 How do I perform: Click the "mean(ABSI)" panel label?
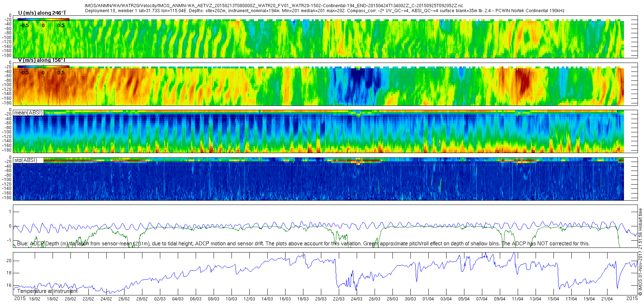tap(29, 113)
